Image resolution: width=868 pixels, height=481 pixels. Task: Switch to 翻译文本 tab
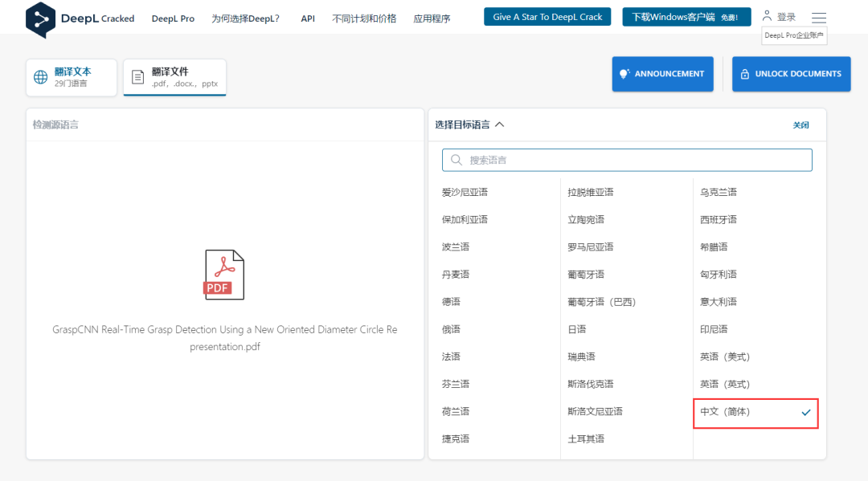[x=72, y=77]
